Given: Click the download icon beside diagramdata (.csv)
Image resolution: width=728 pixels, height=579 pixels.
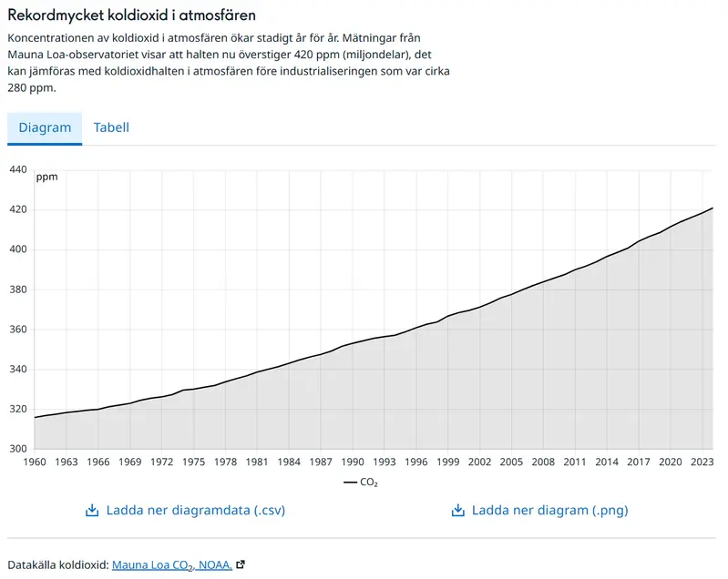Looking at the screenshot, I should pos(91,510).
